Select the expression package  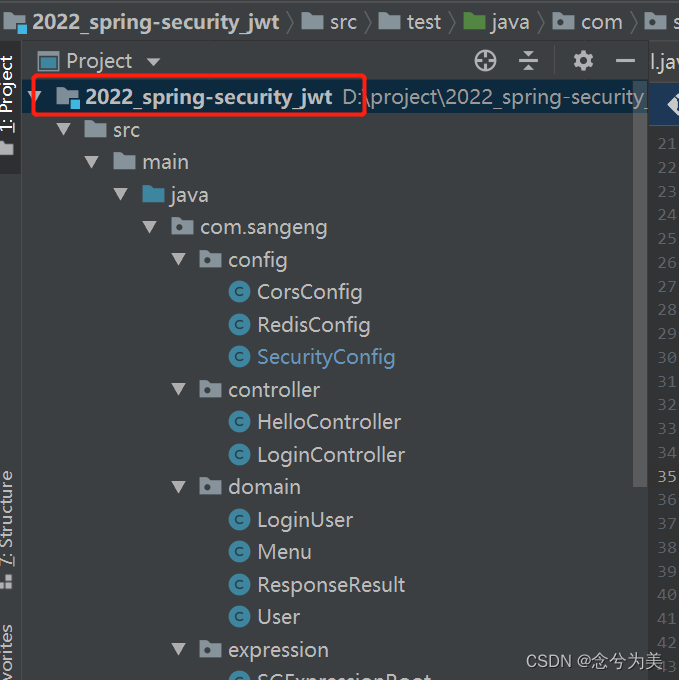pos(278,650)
